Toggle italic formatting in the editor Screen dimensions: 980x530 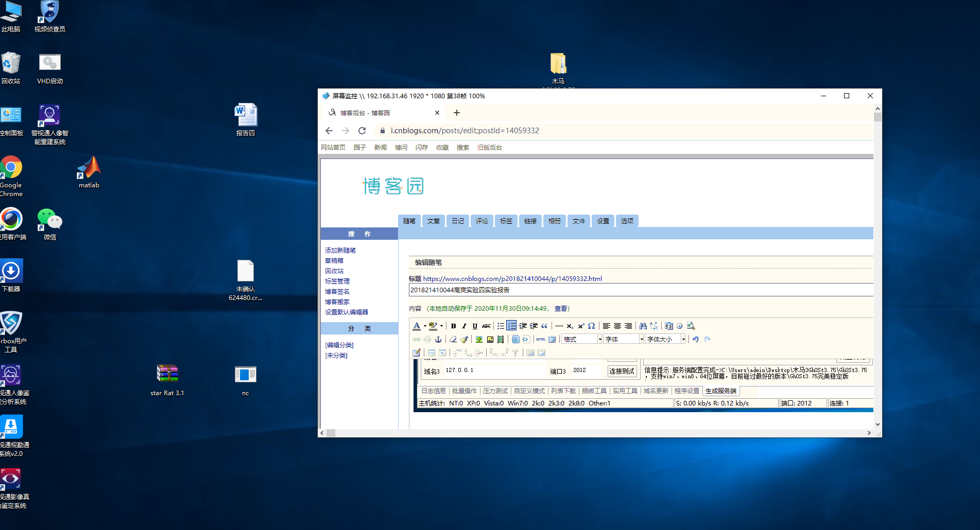coord(464,326)
